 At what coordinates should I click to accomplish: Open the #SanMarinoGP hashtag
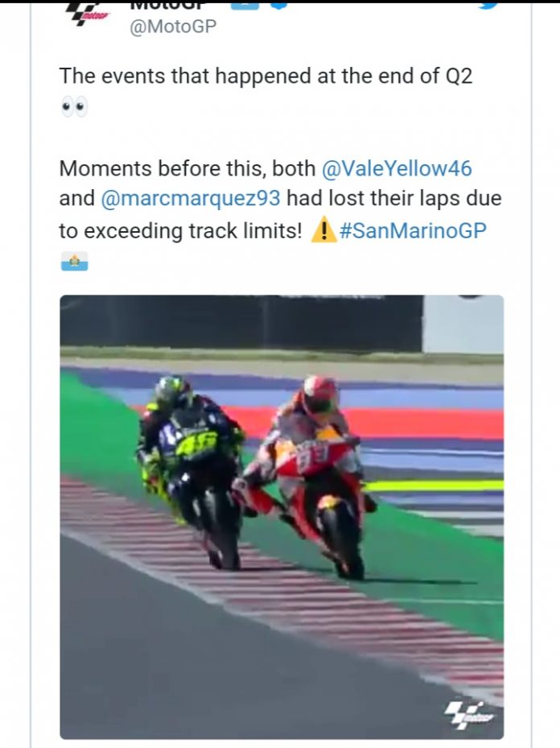coord(413,231)
